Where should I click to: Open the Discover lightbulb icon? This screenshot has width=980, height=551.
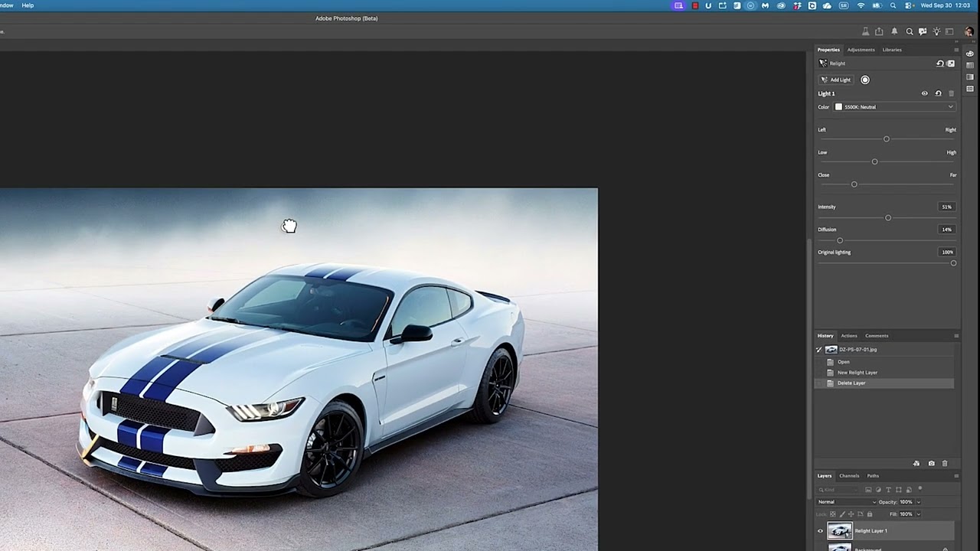(x=936, y=31)
